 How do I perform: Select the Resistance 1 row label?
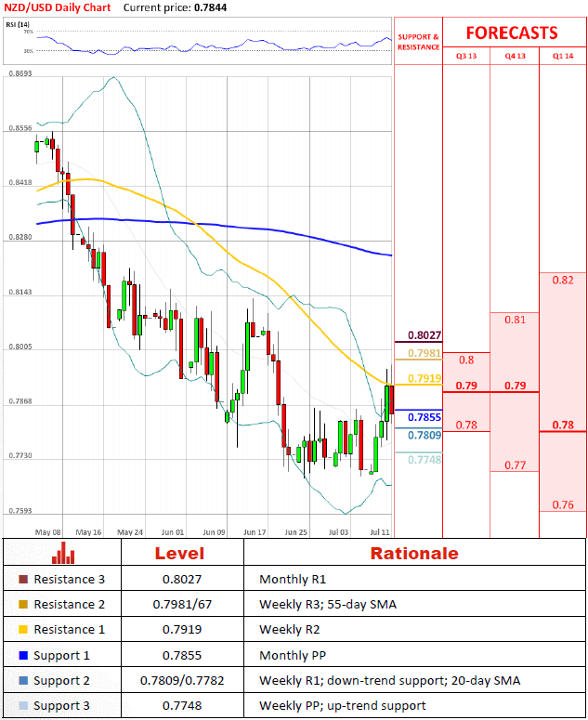pyautogui.click(x=70, y=630)
